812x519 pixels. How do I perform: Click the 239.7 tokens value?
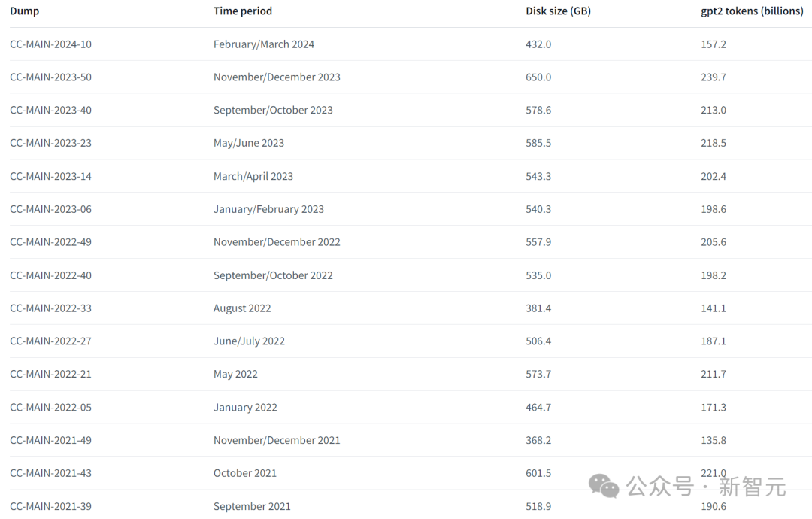pyautogui.click(x=713, y=77)
